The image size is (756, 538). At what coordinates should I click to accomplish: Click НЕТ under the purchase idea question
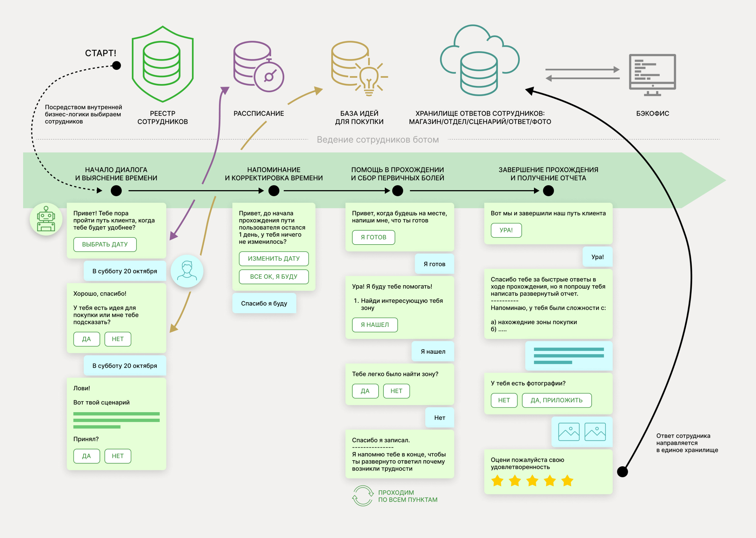point(118,339)
